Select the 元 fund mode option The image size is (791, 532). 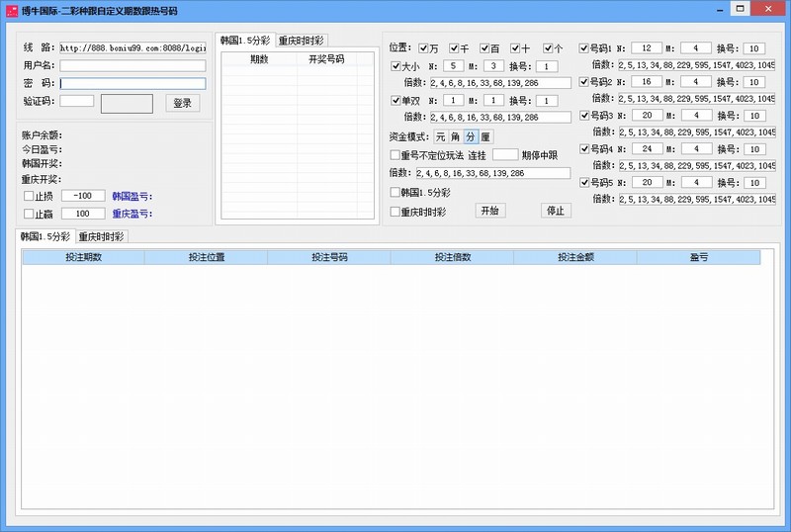coord(440,136)
